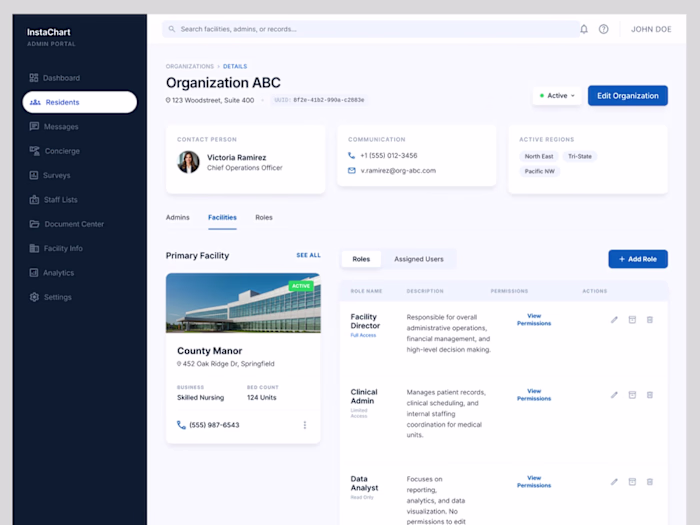Screen dimensions: 700x525
Task: Open JOHN DOE user menu
Action: pos(651,29)
